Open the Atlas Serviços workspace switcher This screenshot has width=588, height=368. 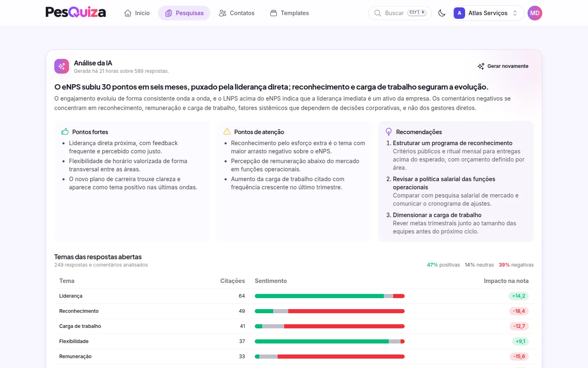[488, 13]
